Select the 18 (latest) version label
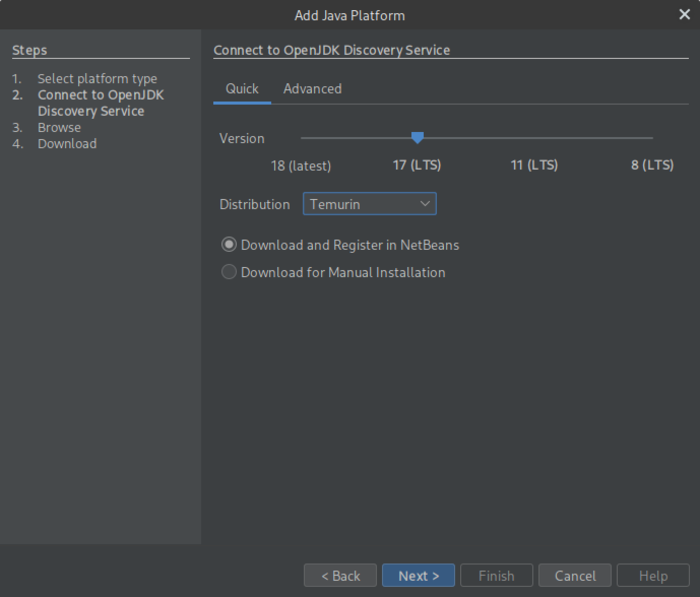The height and width of the screenshot is (597, 700). pyautogui.click(x=301, y=165)
